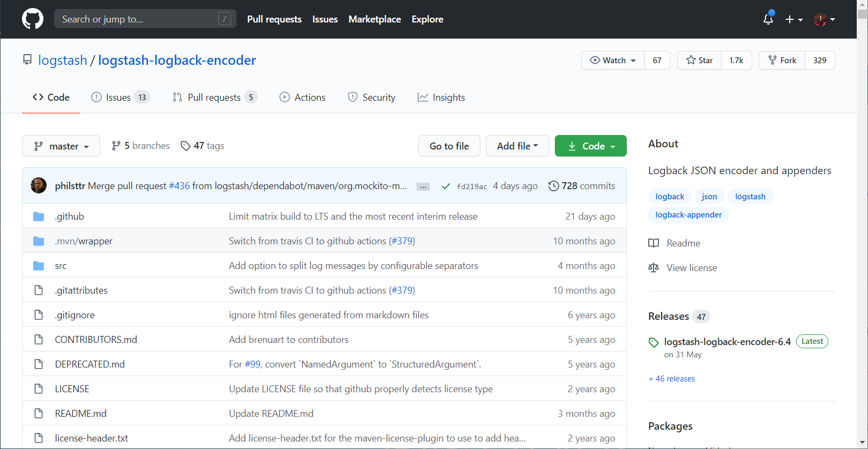Open README.md file name
Image resolution: width=868 pixels, height=449 pixels.
pos(81,414)
